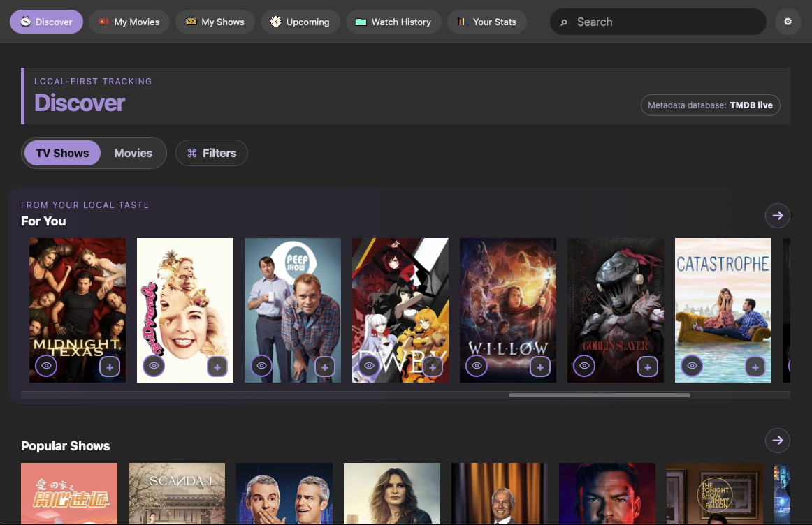
Task: Click the Popular Shows heading
Action: coord(65,446)
